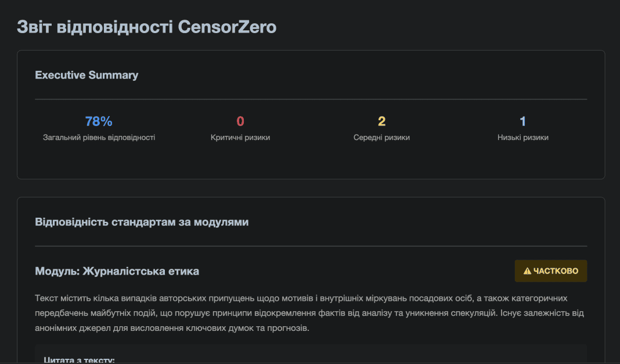This screenshot has height=364, width=620.
Task: Click the 'Середні ризики' label
Action: coord(381,138)
